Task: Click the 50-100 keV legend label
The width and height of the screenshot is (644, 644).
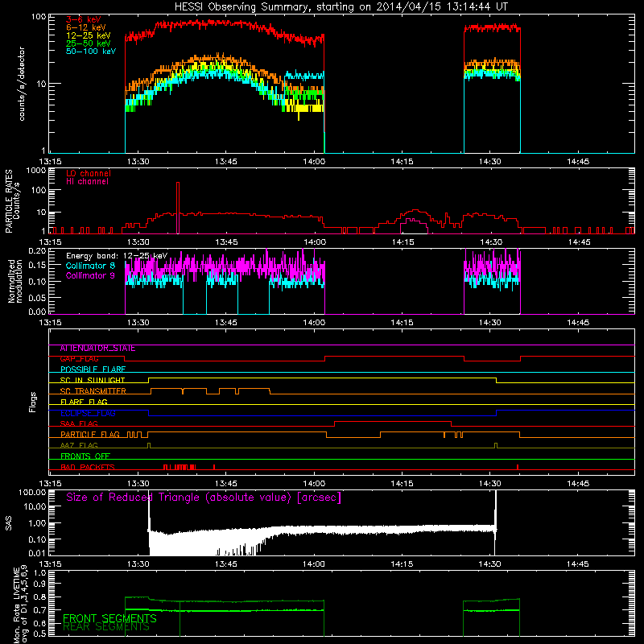Action: (91, 52)
